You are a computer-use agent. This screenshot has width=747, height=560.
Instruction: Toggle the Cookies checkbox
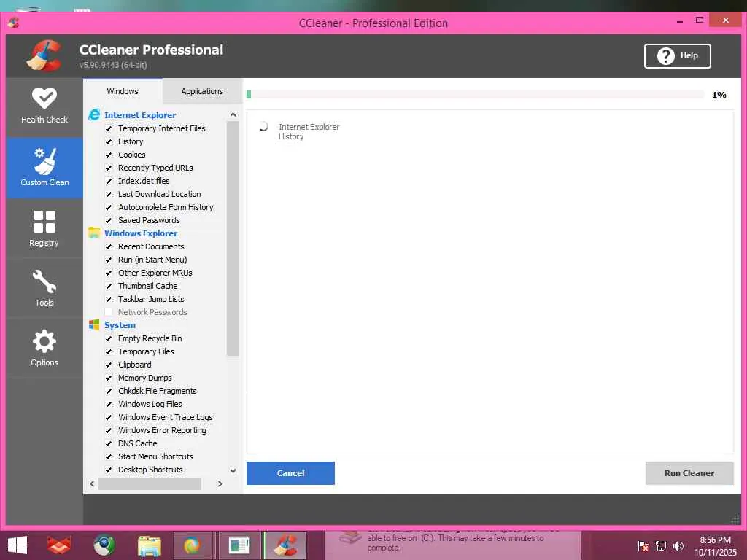[x=109, y=155]
